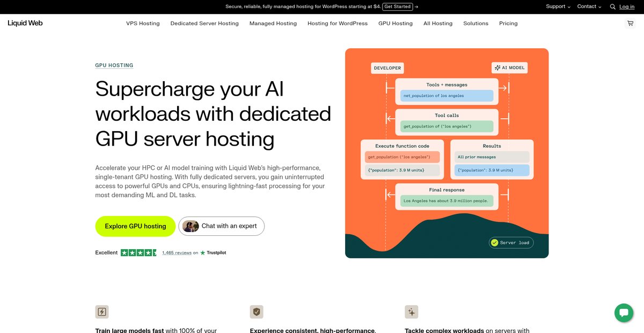The image size is (644, 333).
Task: Click the DEVELOPER label in diagram
Action: (387, 68)
